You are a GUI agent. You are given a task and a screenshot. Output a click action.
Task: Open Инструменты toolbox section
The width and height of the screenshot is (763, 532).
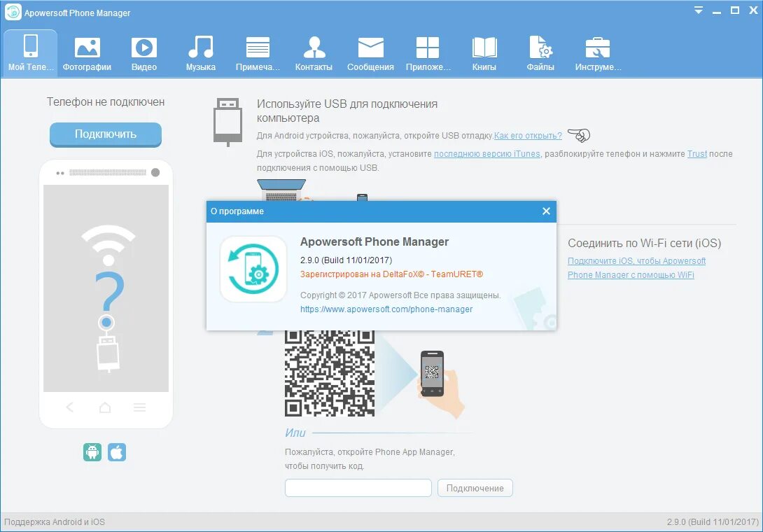point(598,53)
